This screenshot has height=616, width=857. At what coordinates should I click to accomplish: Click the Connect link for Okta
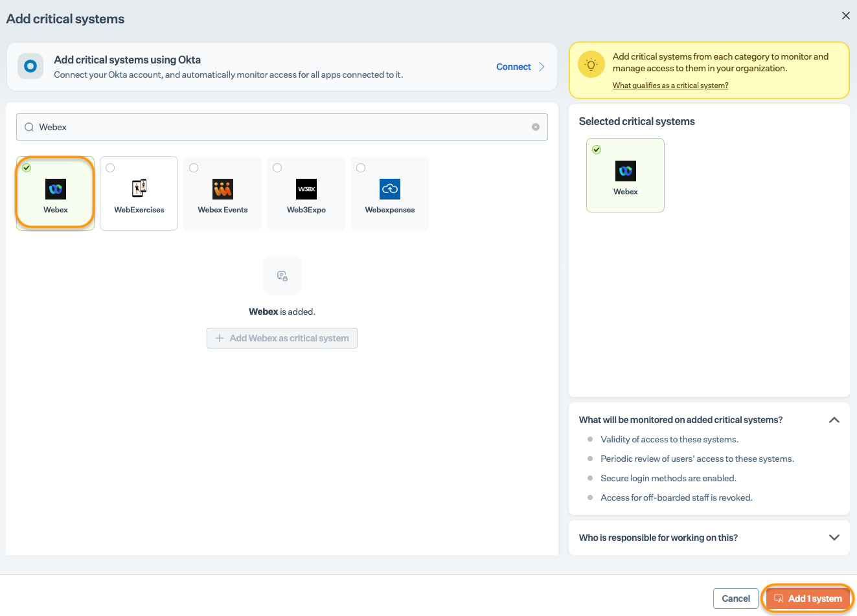click(x=514, y=67)
